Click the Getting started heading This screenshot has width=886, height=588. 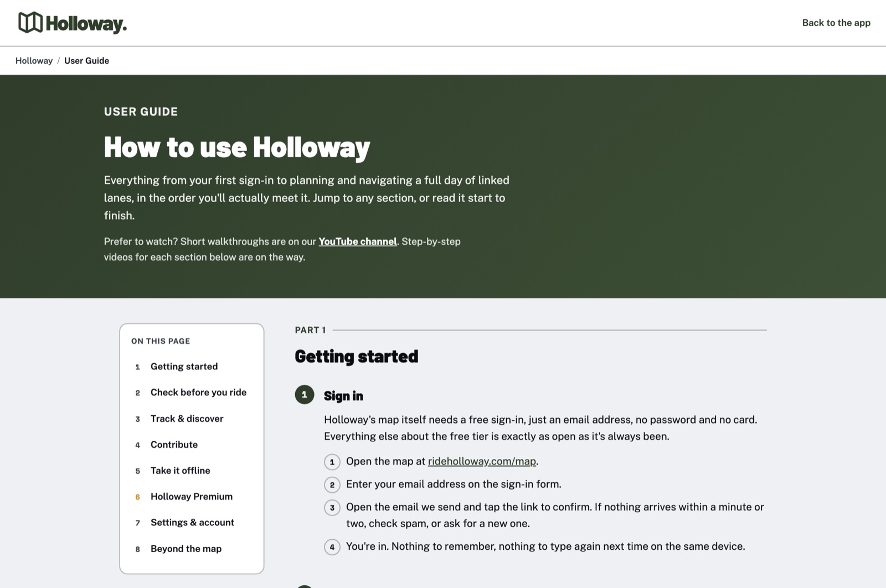[x=357, y=357]
